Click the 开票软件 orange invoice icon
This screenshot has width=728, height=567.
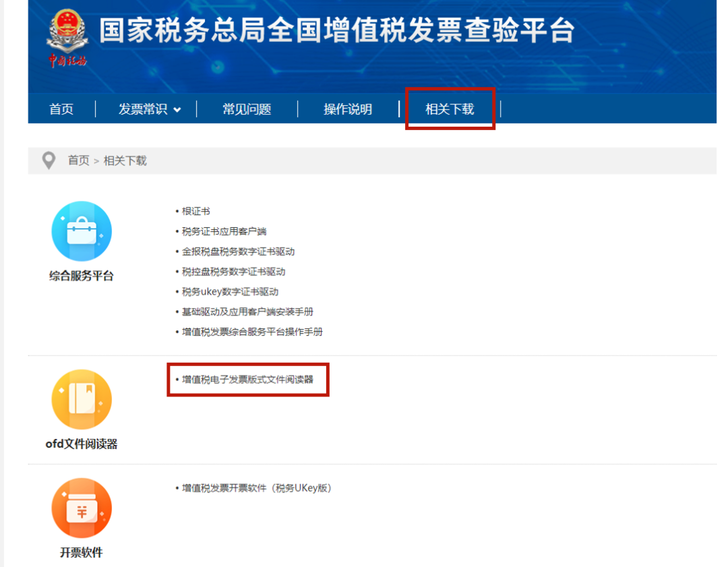82,508
